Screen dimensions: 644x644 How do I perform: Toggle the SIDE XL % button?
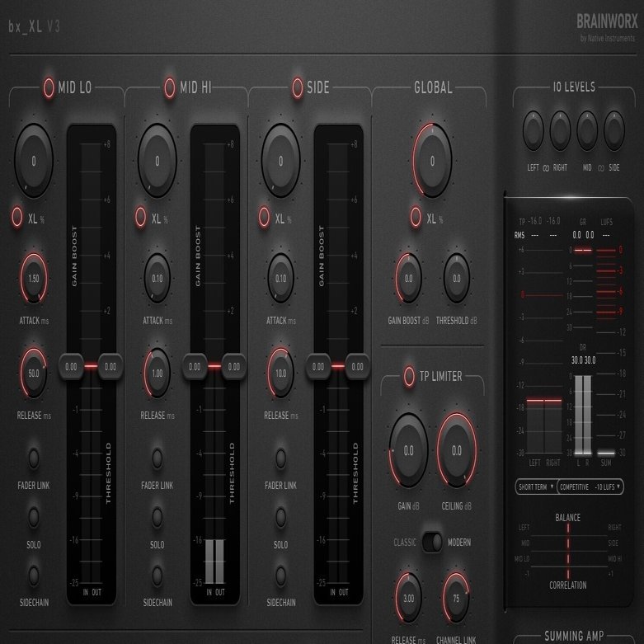click(x=264, y=217)
